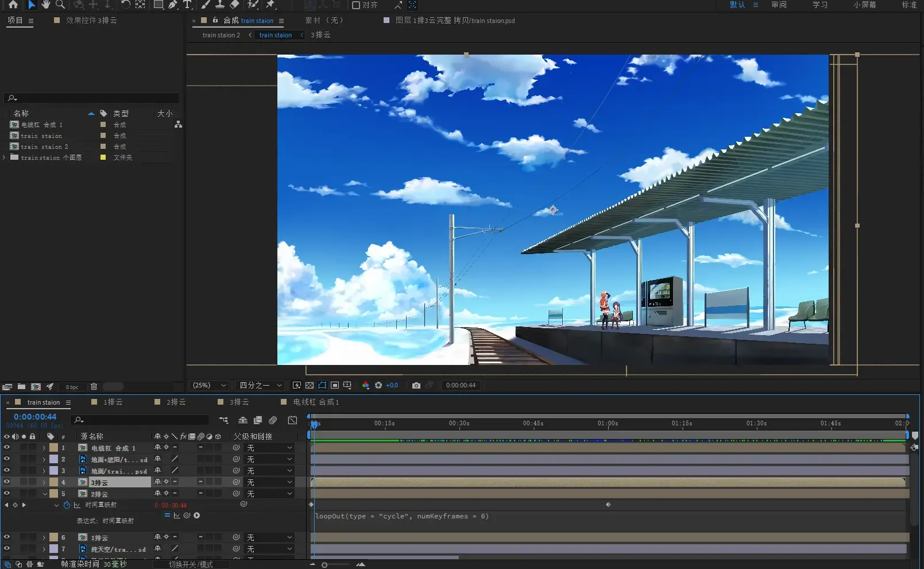Click the frame blending enable icon in timeline

coord(258,420)
